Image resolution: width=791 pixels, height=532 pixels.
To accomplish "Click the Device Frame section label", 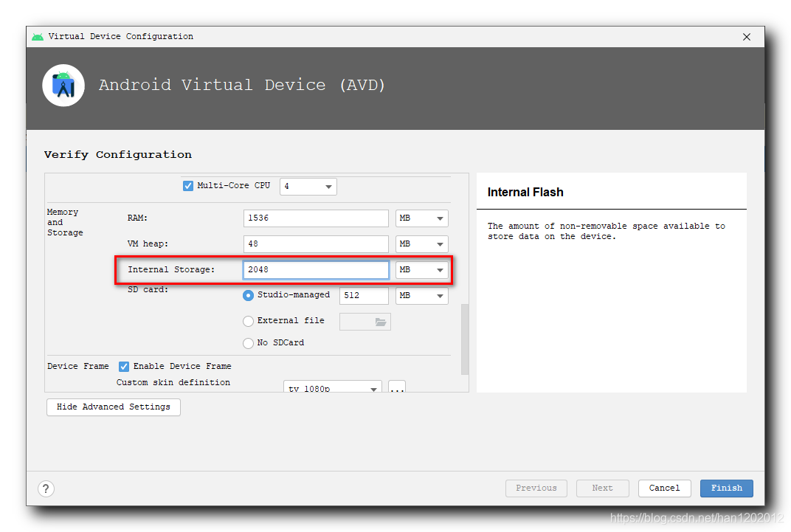I will pyautogui.click(x=78, y=367).
